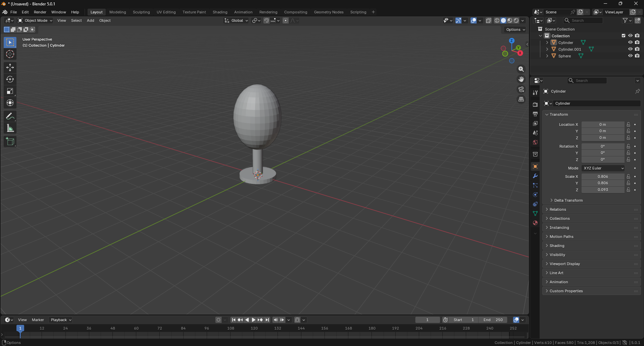Screen dimensions: 644x346
Task: Choose the Measure tool
Action: click(x=10, y=128)
